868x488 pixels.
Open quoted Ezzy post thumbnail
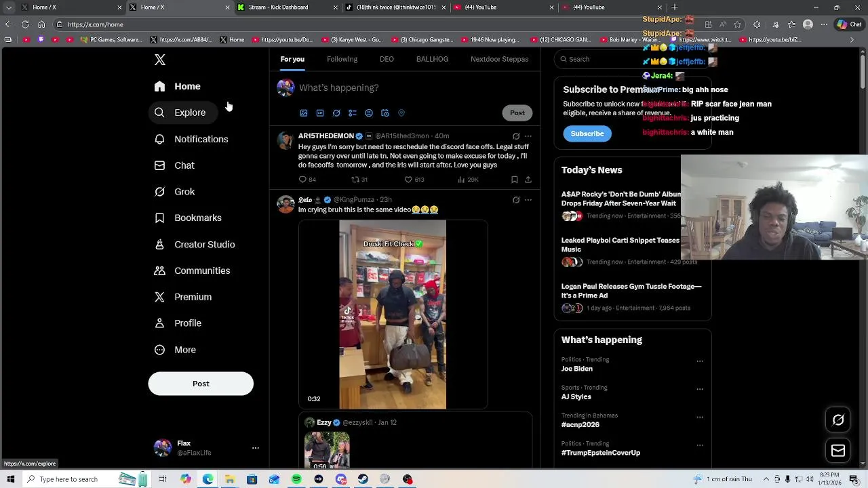pos(327,451)
